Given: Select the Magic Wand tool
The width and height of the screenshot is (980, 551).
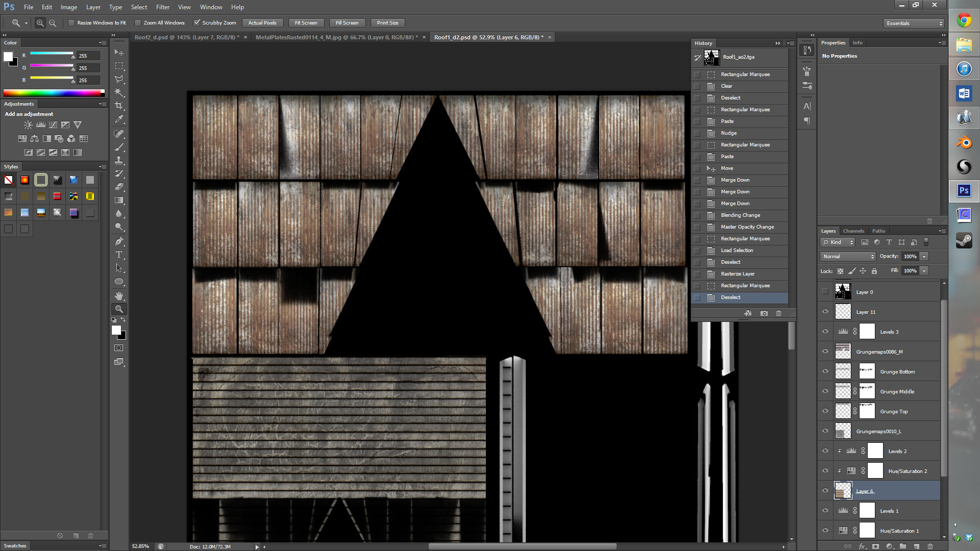Looking at the screenshot, I should [x=119, y=92].
